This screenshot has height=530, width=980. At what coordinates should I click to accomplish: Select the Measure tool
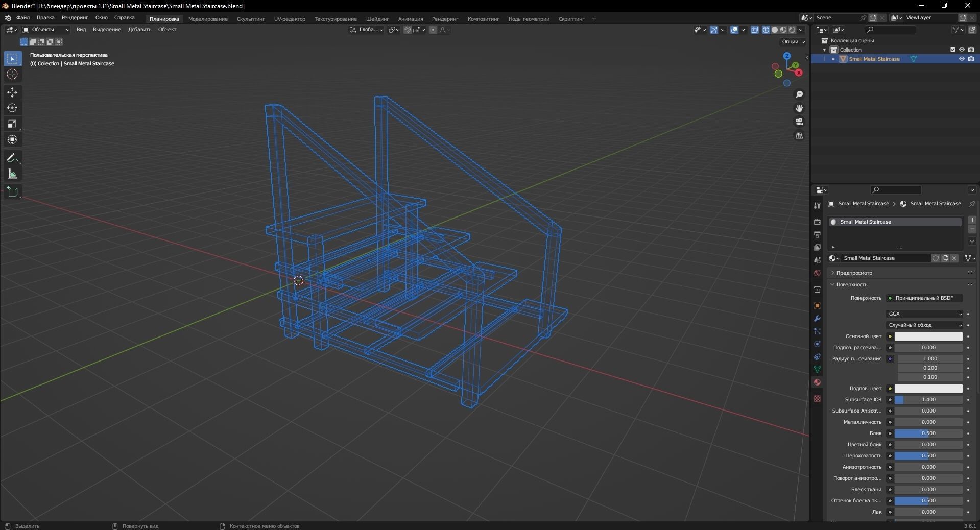coord(12,174)
